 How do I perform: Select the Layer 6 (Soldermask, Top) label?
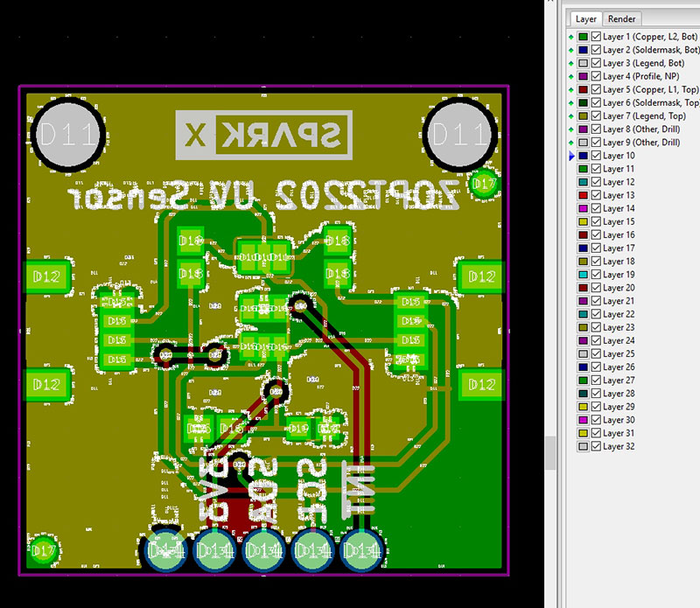(x=649, y=103)
